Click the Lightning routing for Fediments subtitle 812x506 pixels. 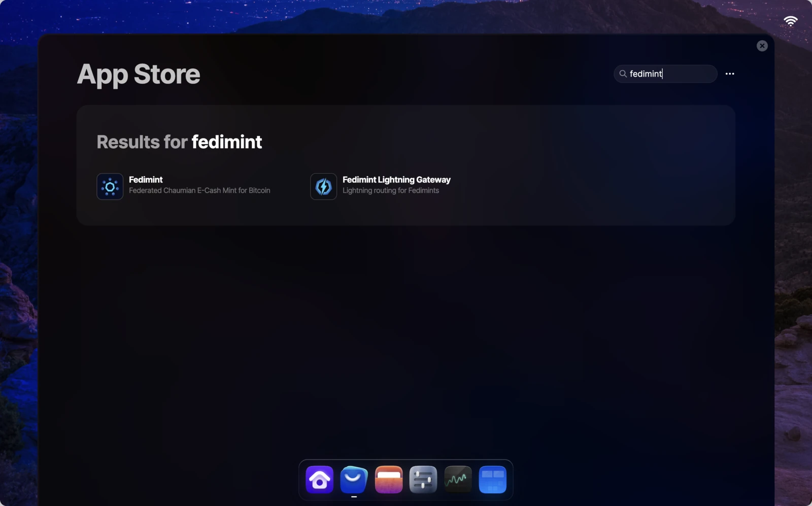(391, 190)
